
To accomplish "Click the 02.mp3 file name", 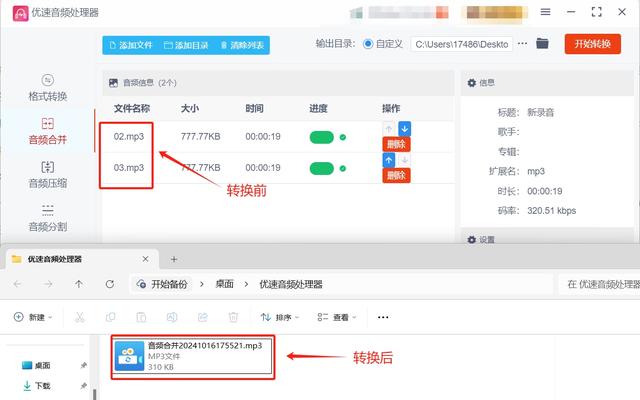I will pyautogui.click(x=129, y=137).
